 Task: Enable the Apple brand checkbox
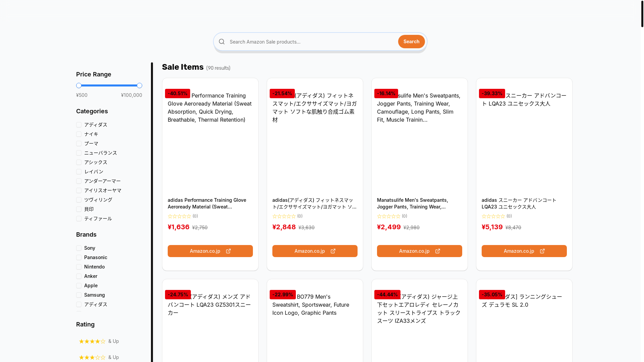click(x=79, y=286)
